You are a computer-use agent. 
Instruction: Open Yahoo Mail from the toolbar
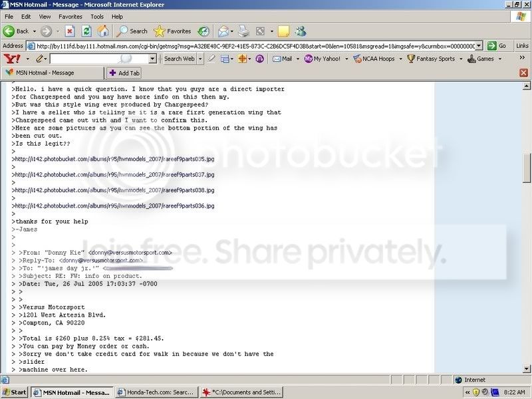(282, 59)
